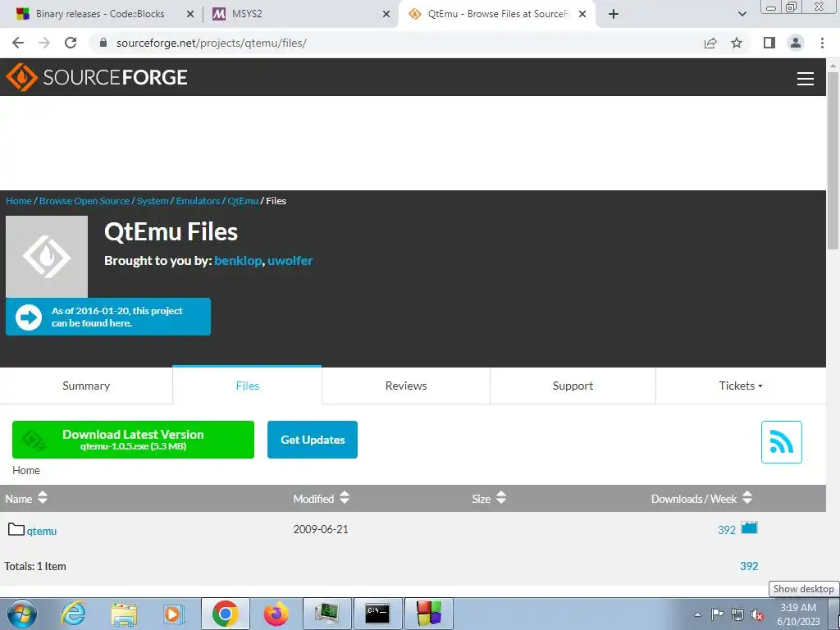Viewport: 840px width, 630px height.
Task: Toggle the browser side panel icon
Action: [x=769, y=43]
